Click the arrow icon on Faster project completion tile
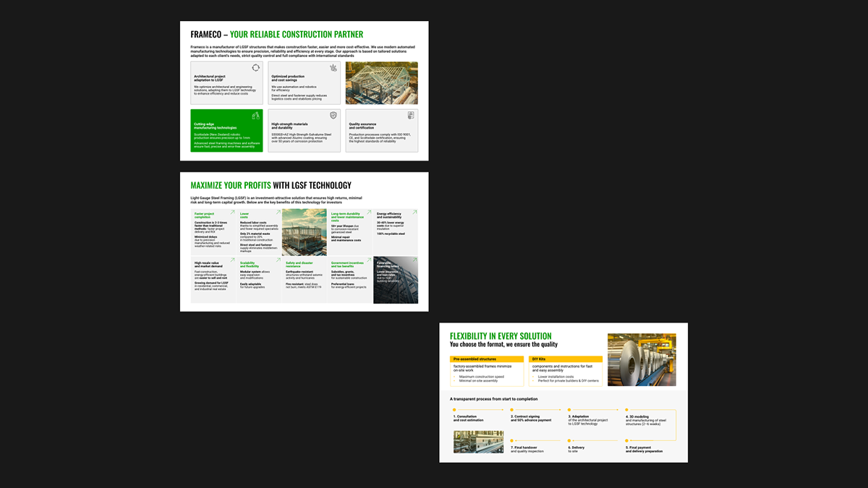Viewport: 868px width, 488px height. 232,213
